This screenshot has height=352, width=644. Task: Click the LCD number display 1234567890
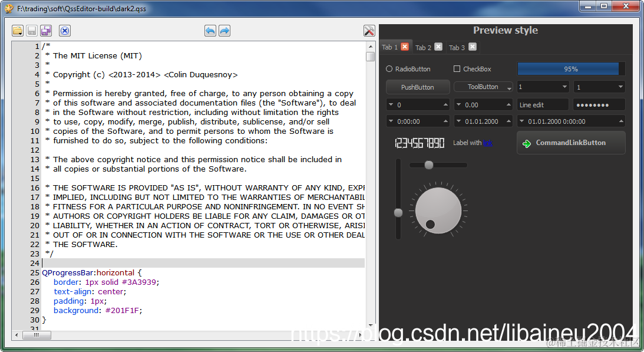[420, 143]
